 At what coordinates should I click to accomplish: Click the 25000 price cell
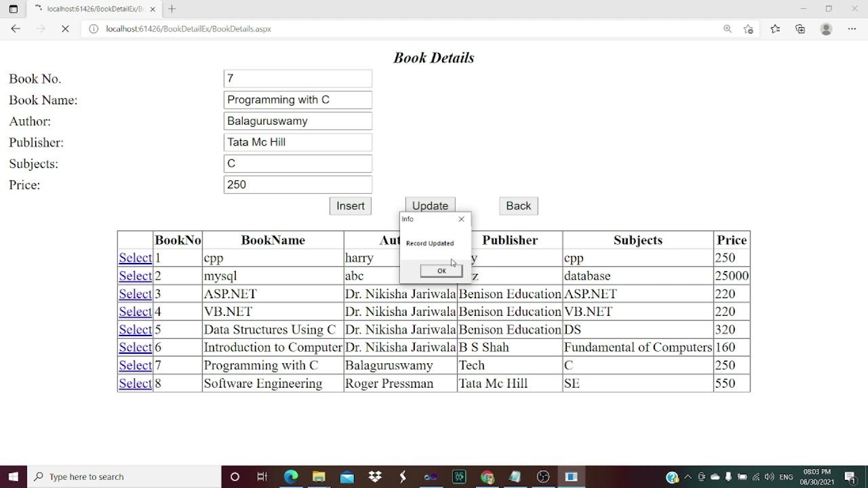(732, 276)
